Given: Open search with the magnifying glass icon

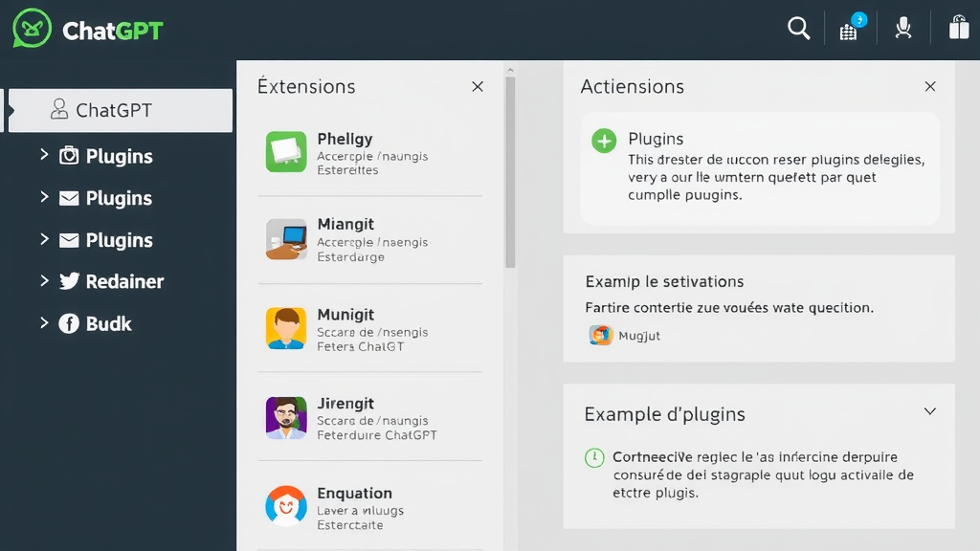Looking at the screenshot, I should 799,29.
